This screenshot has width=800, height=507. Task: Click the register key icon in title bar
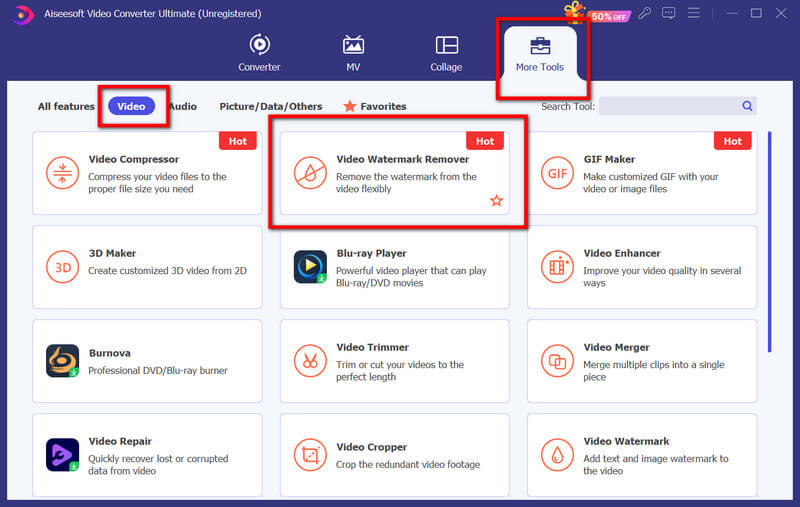point(645,14)
